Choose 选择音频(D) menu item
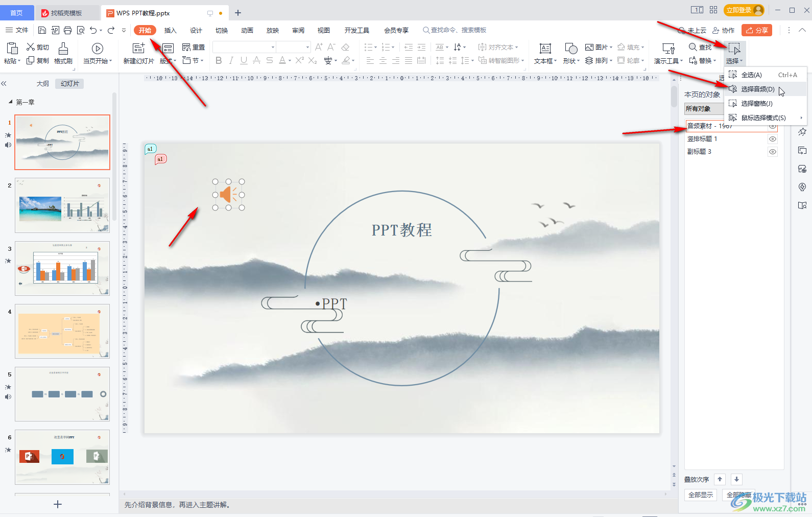This screenshot has width=812, height=517. coord(765,89)
